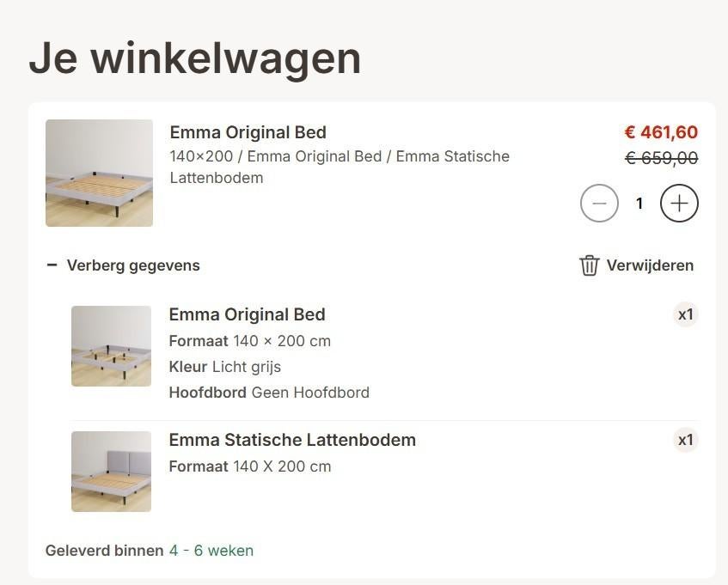Click the plus icon to increase quantity
The width and height of the screenshot is (728, 585).
click(x=679, y=204)
